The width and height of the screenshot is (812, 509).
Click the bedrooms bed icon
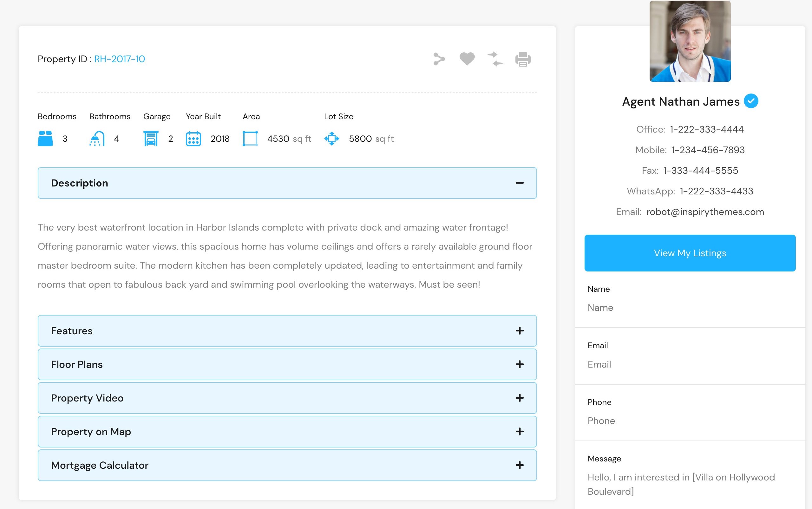[x=45, y=139]
